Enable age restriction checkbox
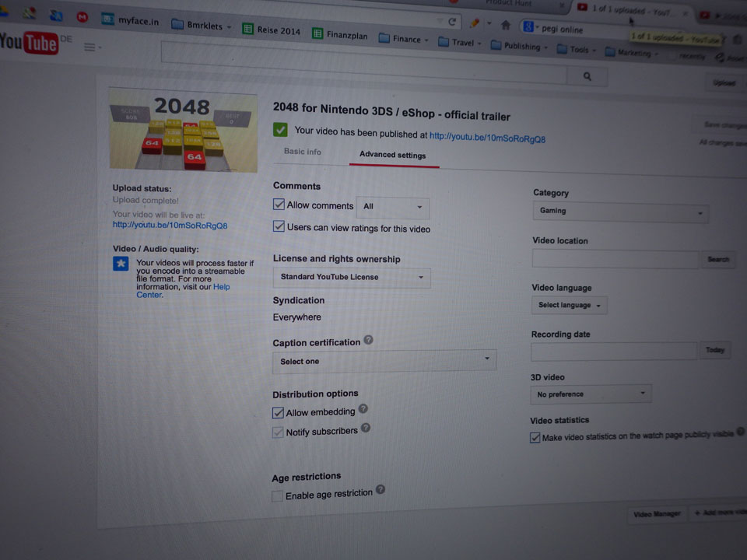Image resolution: width=747 pixels, height=560 pixels. (278, 496)
